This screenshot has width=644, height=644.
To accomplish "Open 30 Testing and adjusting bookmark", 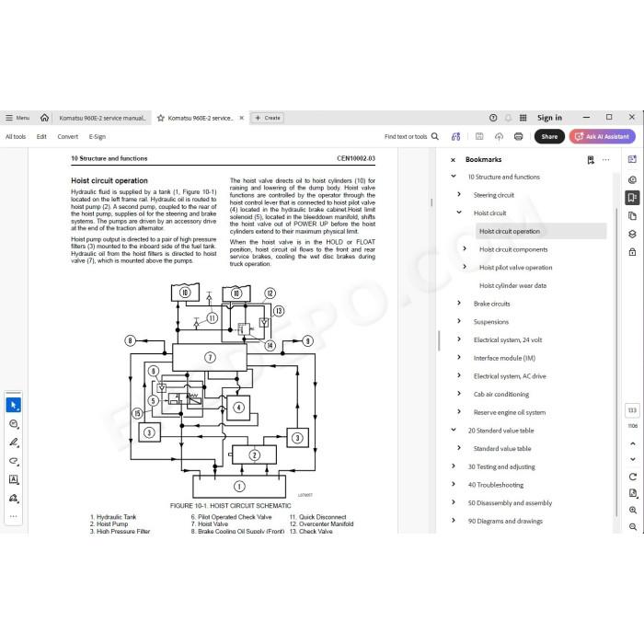I will (501, 466).
